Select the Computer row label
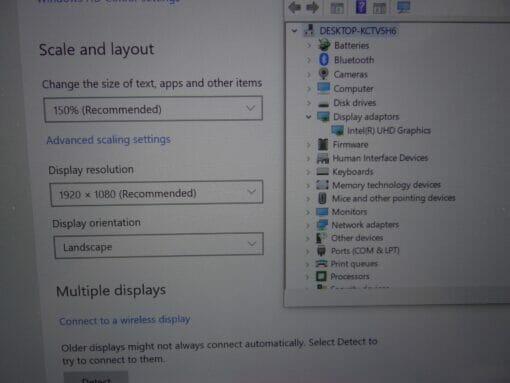The image size is (510, 383). [x=353, y=89]
